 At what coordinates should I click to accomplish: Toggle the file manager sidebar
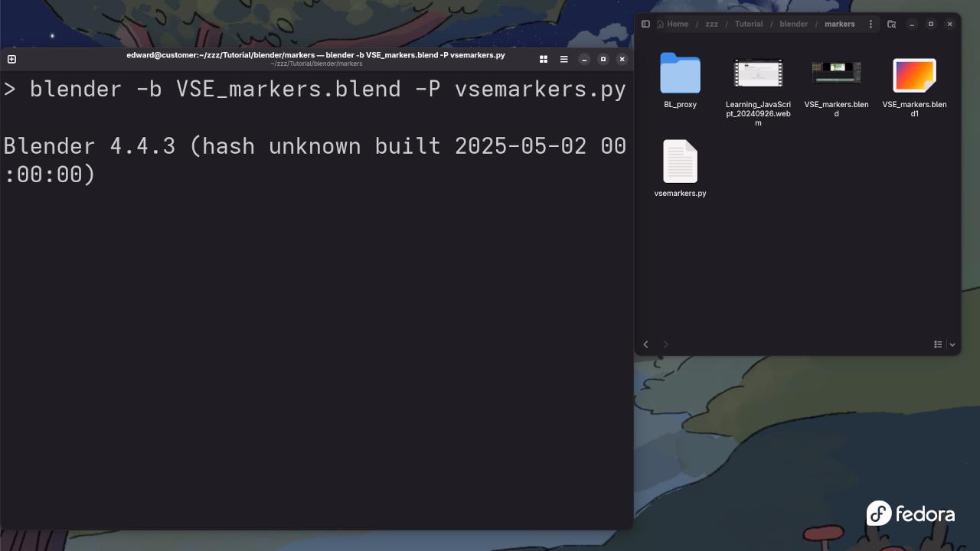(x=645, y=24)
